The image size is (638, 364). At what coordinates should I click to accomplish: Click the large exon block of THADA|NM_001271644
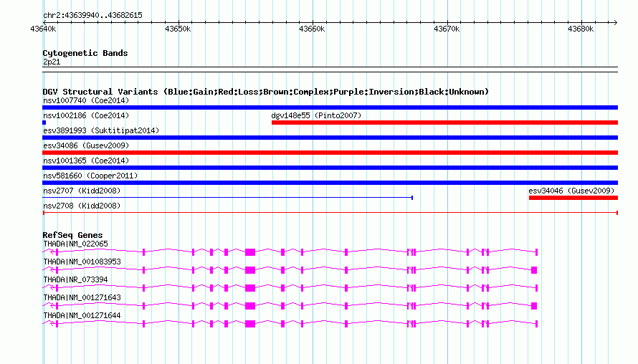[250, 324]
